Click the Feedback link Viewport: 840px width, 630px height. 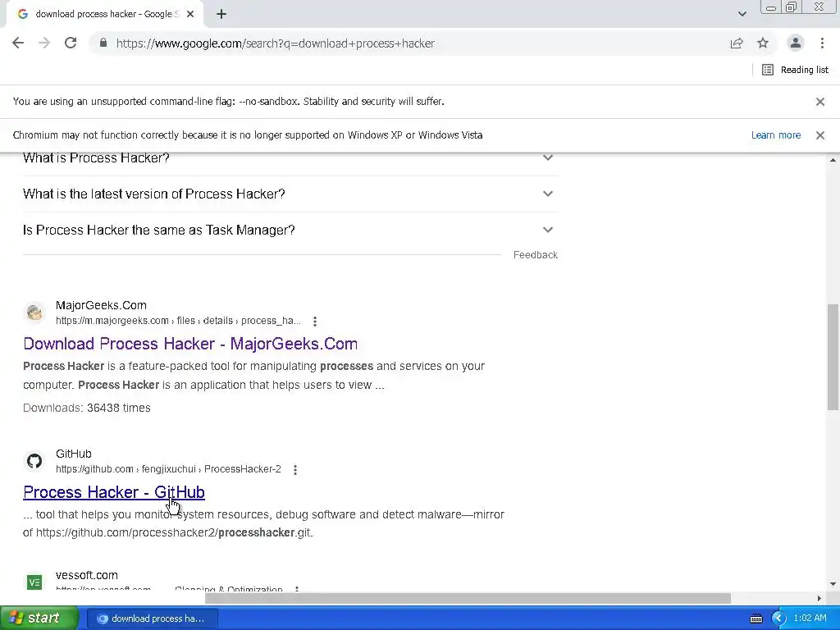coord(535,255)
